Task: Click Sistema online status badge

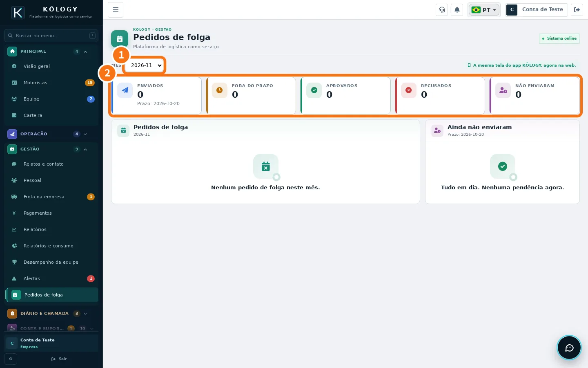Action: [559, 38]
